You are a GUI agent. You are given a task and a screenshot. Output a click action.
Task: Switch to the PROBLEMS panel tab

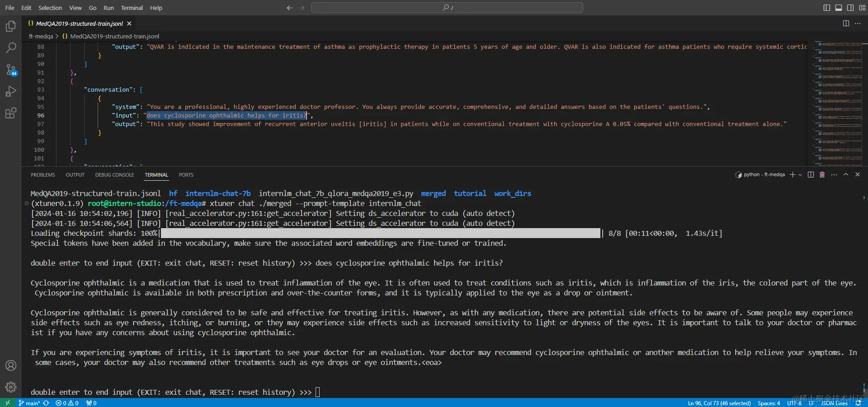point(43,175)
